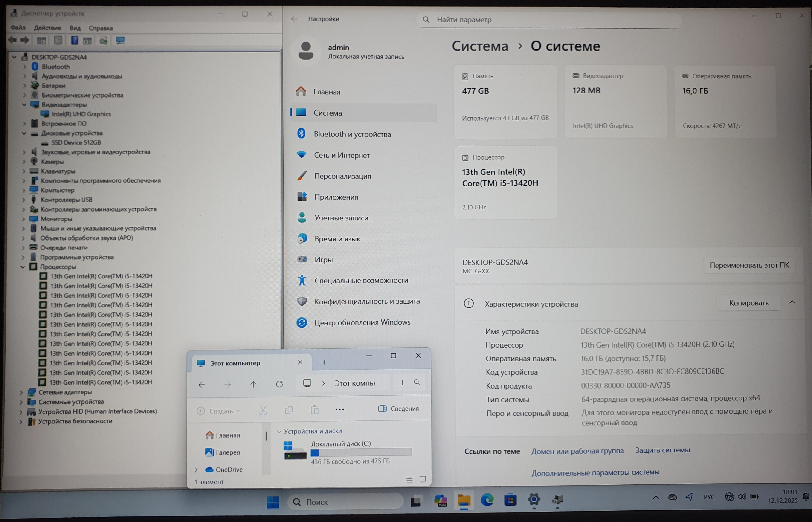
Task: Click the Device Manager help toolbar icon
Action: tap(74, 41)
